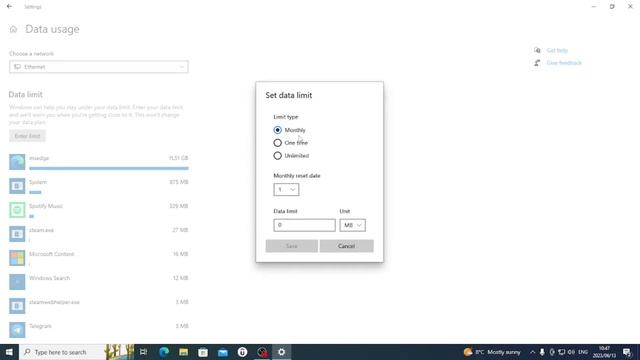Click the Enter limit button
The height and width of the screenshot is (360, 640).
tap(27, 136)
